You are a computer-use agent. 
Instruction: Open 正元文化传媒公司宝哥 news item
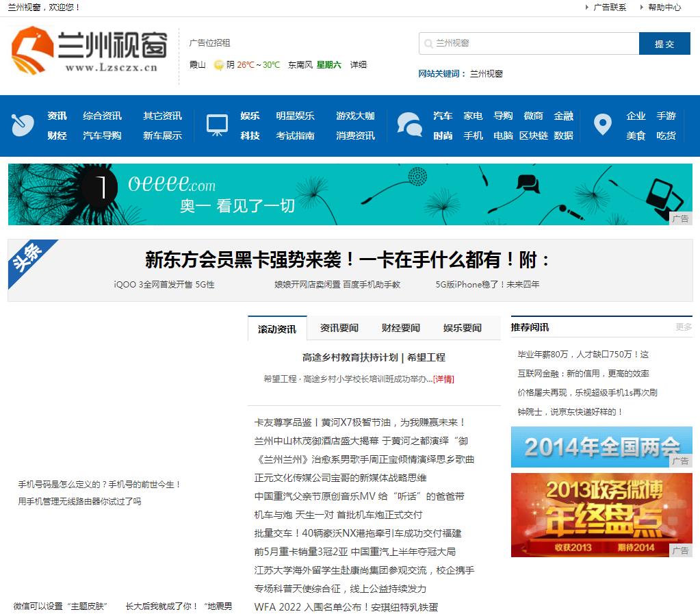tap(340, 478)
